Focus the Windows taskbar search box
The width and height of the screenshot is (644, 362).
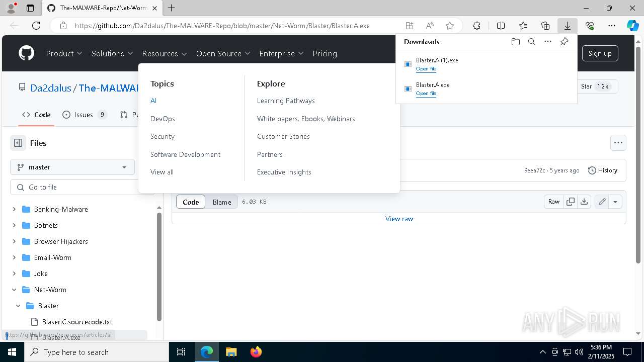(x=97, y=352)
